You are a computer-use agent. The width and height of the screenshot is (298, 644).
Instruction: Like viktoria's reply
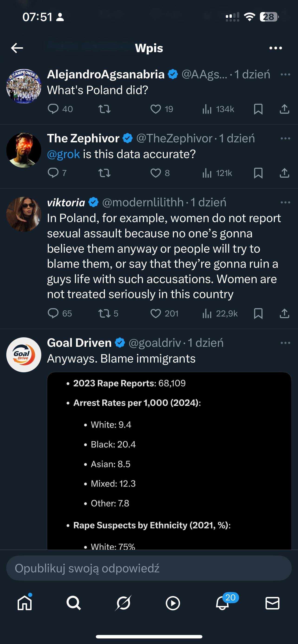[156, 313]
